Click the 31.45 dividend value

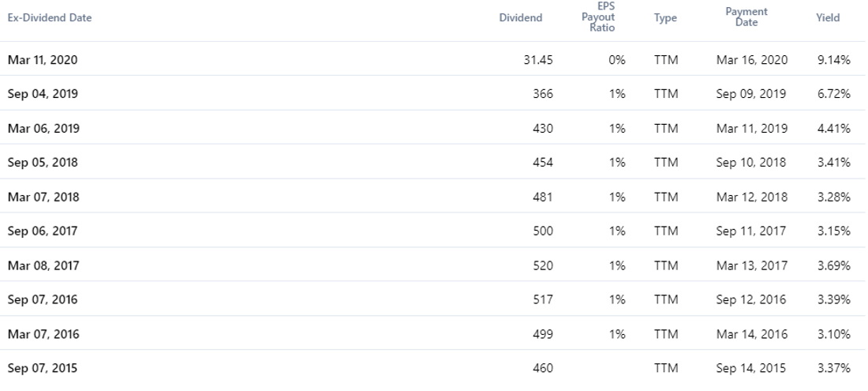[537, 59]
